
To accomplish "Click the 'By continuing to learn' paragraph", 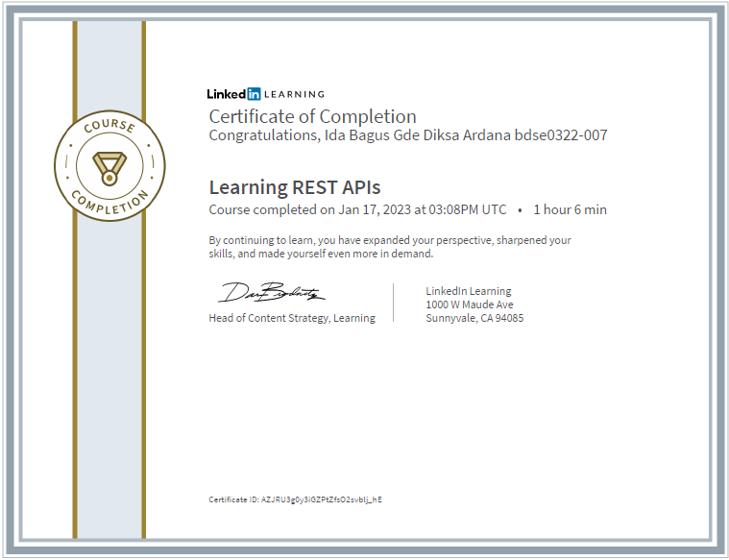I will click(390, 247).
